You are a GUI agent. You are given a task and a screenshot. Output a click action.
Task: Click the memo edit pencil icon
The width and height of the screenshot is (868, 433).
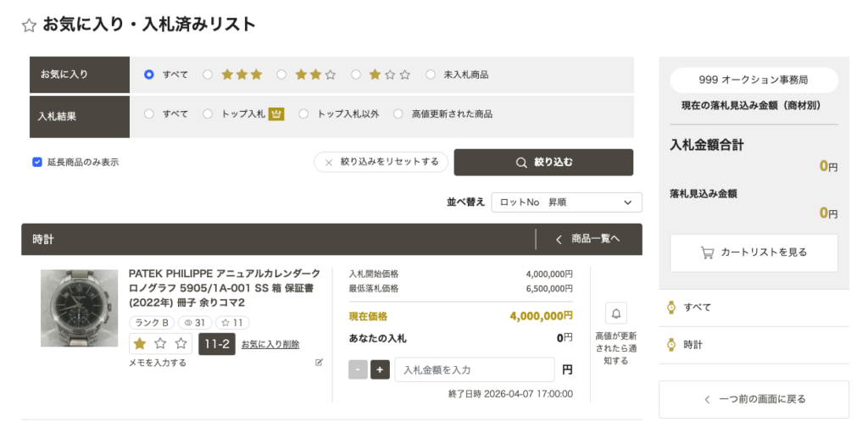[320, 363]
